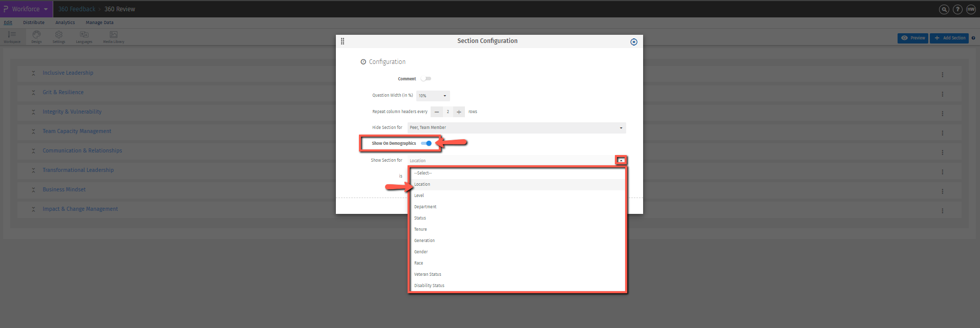Open the HW user profile avatar
This screenshot has width=980, height=328.
pos(971,9)
